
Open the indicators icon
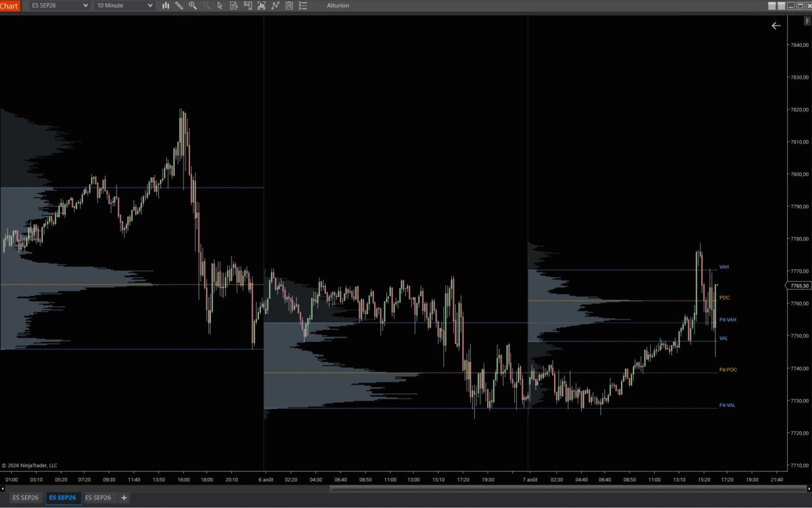pyautogui.click(x=261, y=6)
